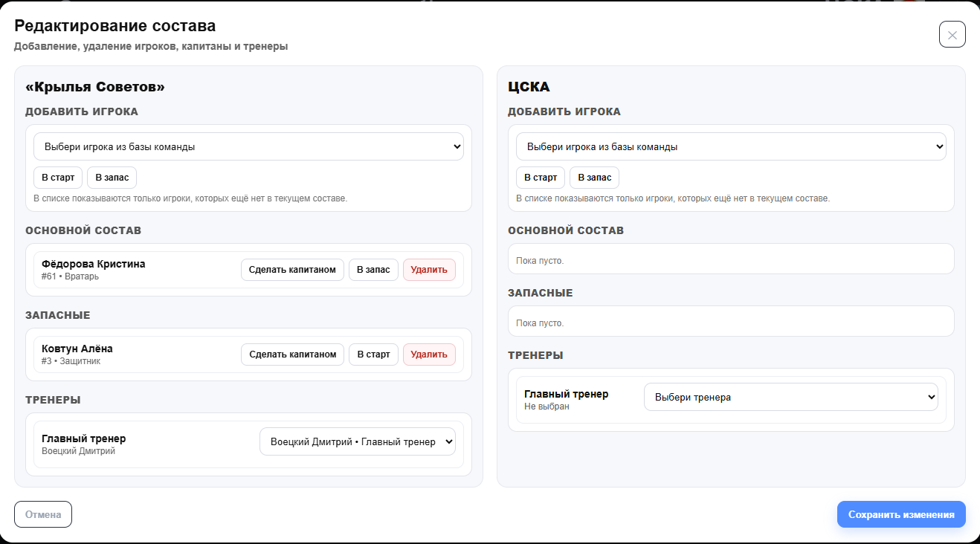Image resolution: width=980 pixels, height=544 pixels.
Task: Open player dropdown for «Крылья Советов»
Action: 248,146
